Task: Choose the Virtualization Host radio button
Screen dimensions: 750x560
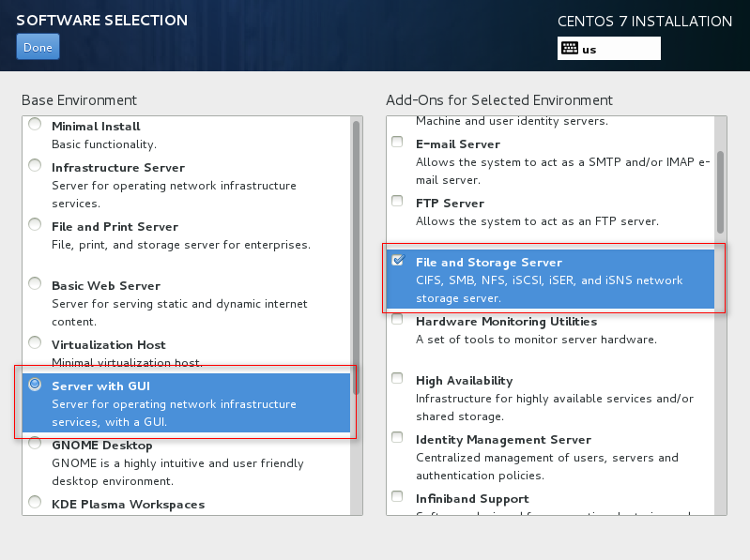Action: coord(35,342)
